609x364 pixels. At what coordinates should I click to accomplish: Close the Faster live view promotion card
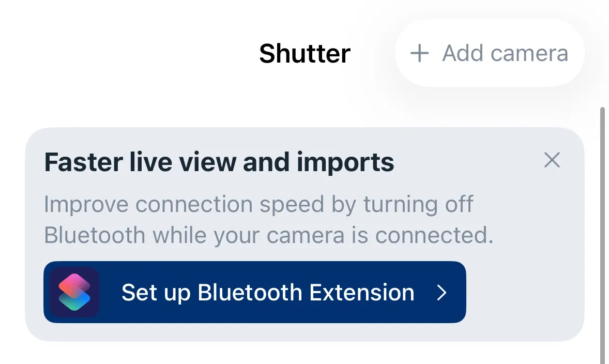tap(552, 161)
